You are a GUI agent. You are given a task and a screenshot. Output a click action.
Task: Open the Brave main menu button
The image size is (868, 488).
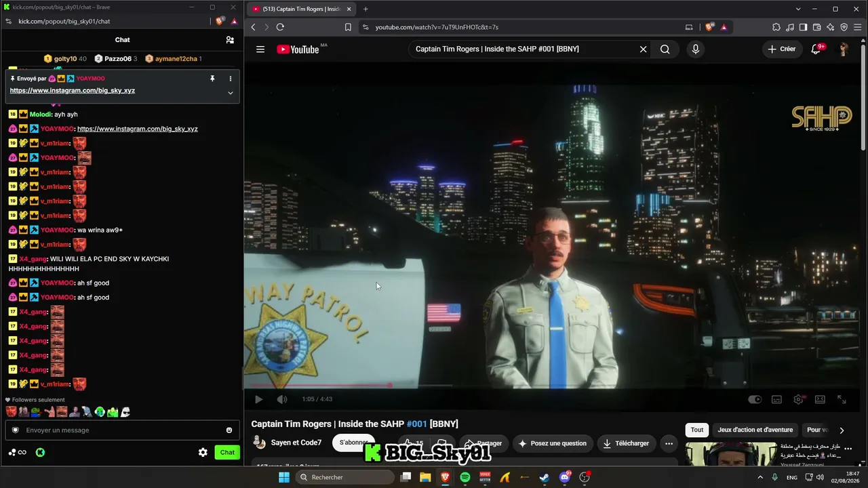858,27
